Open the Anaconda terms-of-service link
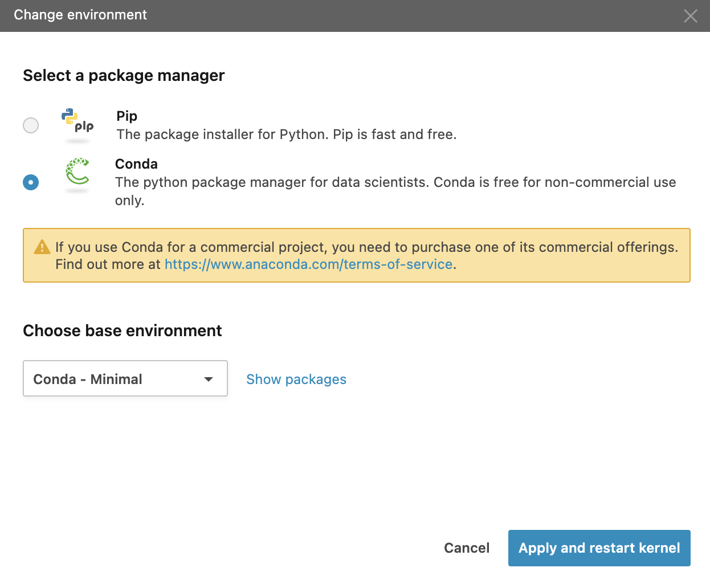 point(308,264)
